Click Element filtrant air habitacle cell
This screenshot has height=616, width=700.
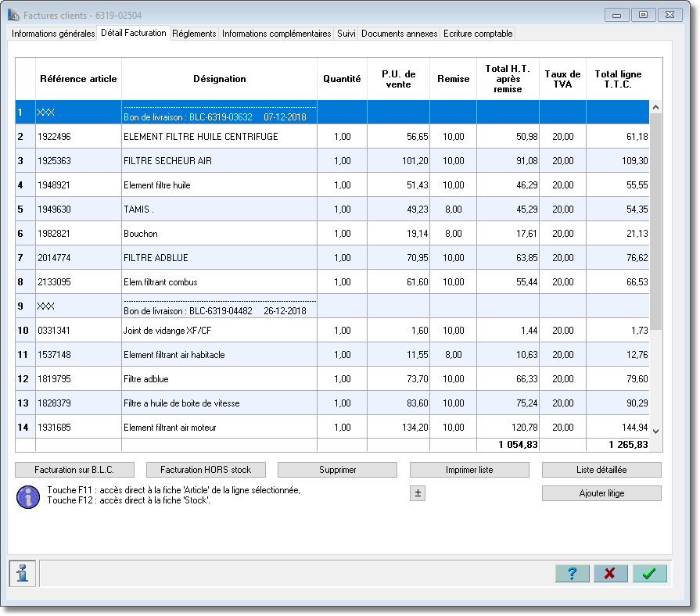click(x=219, y=355)
